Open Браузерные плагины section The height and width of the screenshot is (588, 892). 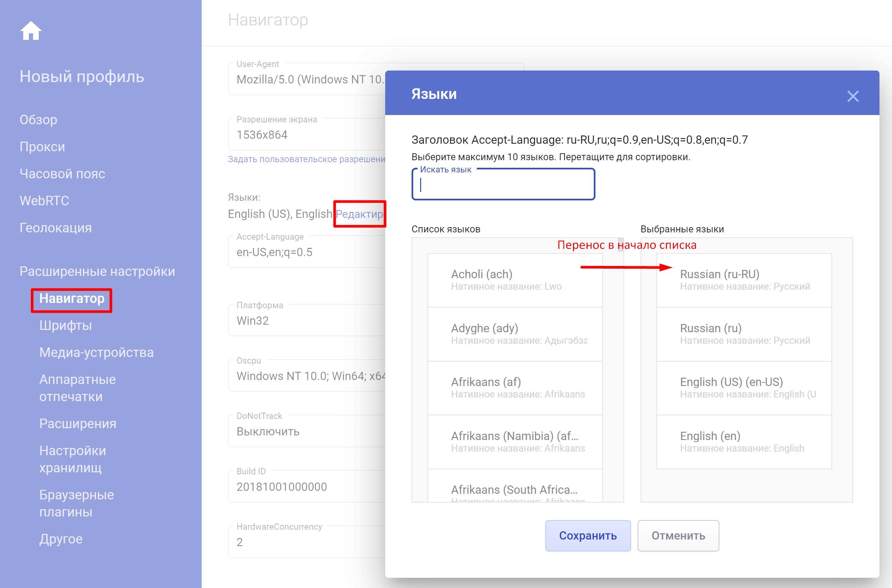(76, 503)
